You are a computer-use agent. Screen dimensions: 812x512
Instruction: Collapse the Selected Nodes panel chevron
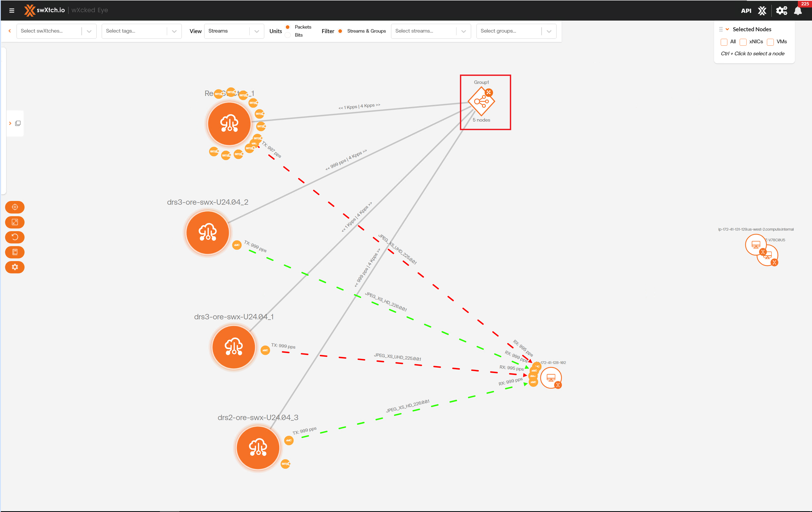pos(727,29)
